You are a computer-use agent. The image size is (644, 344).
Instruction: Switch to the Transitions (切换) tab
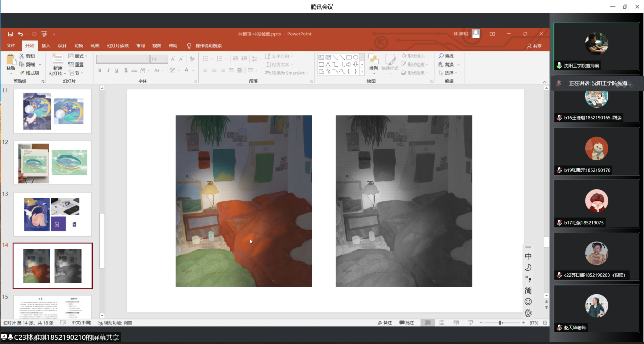tap(78, 46)
